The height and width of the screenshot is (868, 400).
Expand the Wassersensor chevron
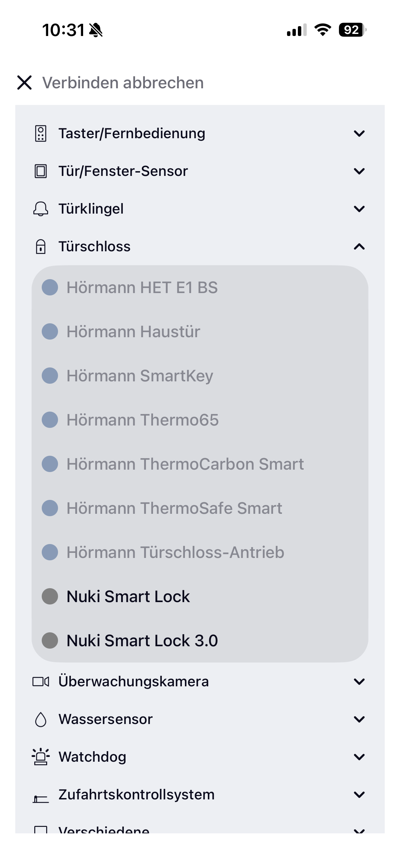coord(359,719)
